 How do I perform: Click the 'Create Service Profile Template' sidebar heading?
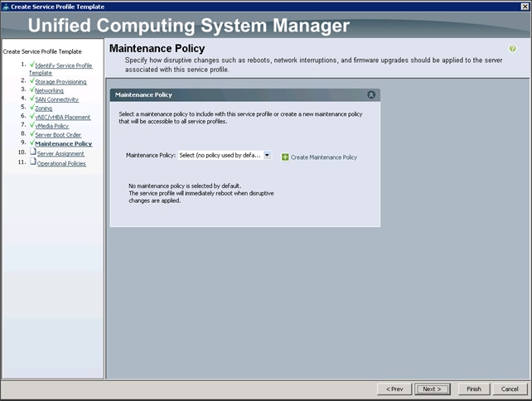pyautogui.click(x=42, y=51)
